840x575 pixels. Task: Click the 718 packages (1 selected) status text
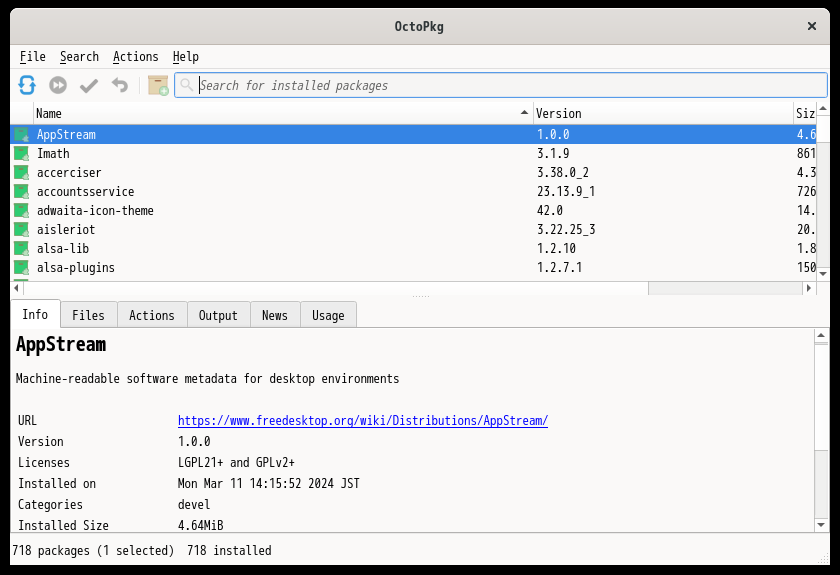tap(93, 550)
